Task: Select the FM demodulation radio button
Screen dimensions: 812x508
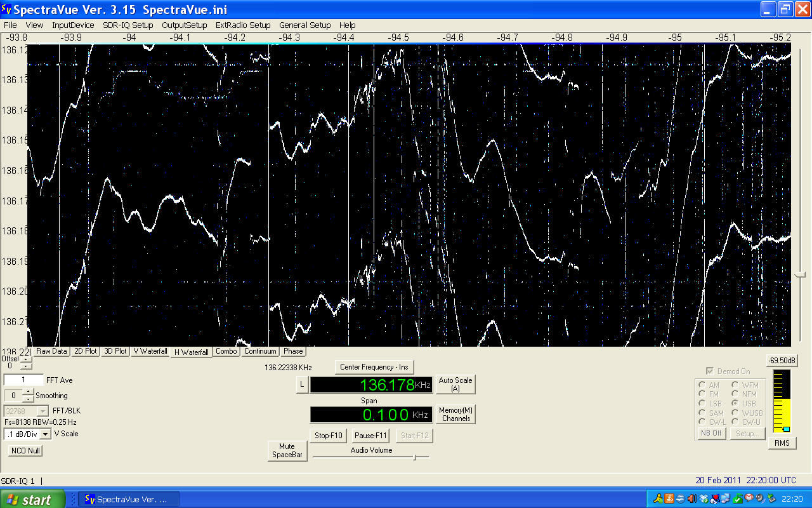Action: (x=702, y=394)
